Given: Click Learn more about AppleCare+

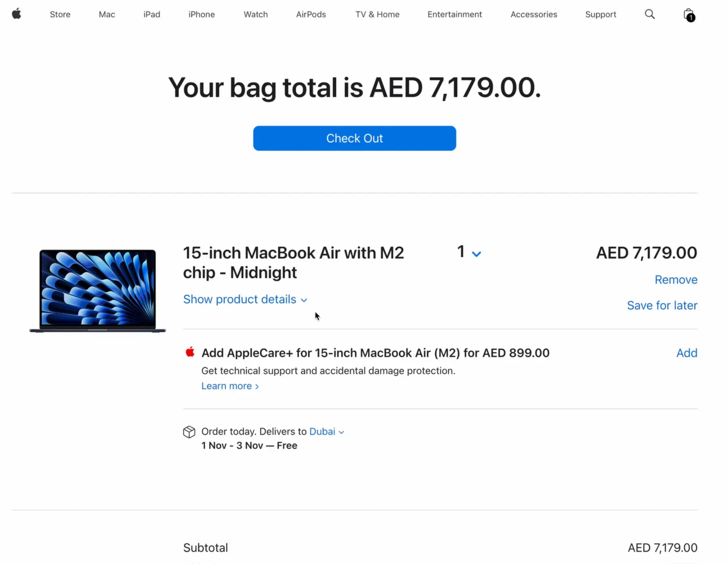Looking at the screenshot, I should tap(227, 385).
